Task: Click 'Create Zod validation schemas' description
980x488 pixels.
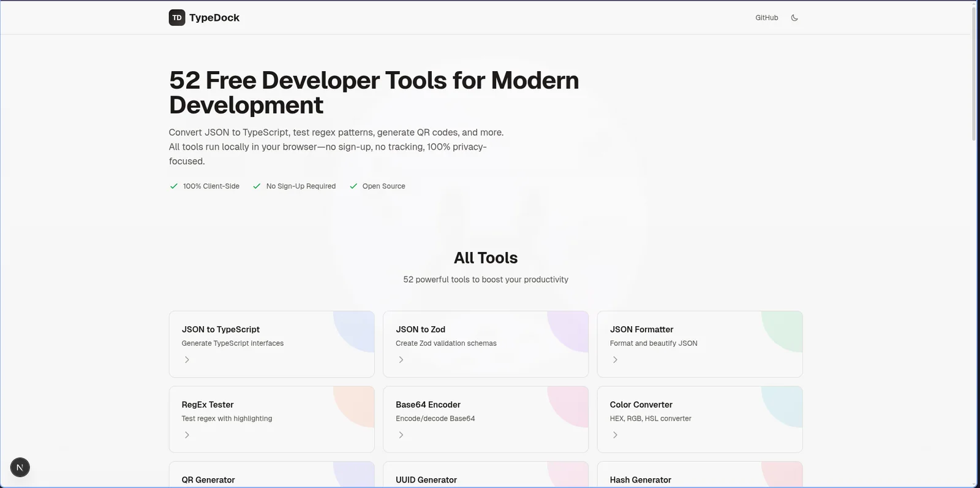Action: pos(446,343)
